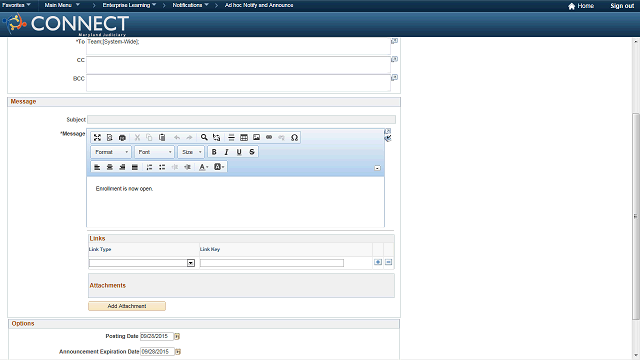Click the Copy icon in editor
The image size is (640, 360).
[x=149, y=138]
